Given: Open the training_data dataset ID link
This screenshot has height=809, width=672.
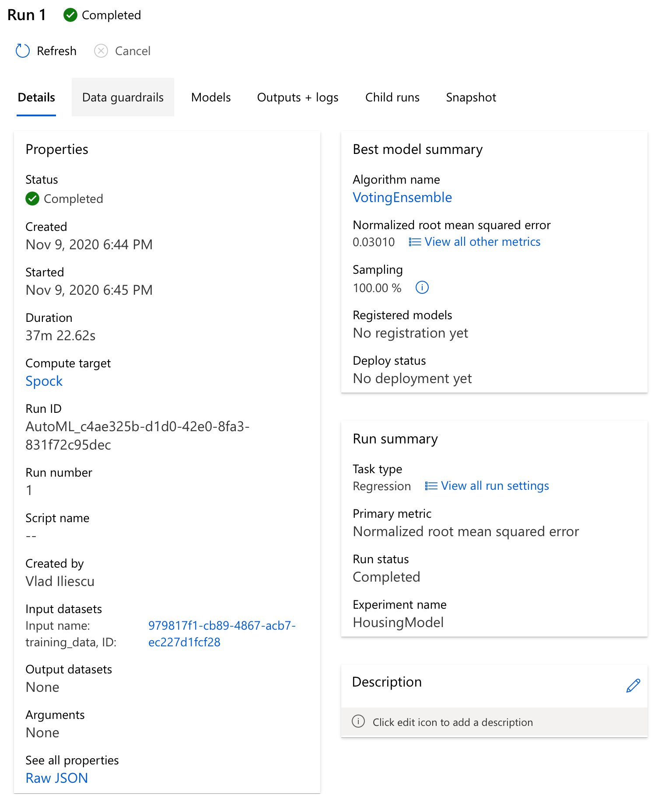Looking at the screenshot, I should pos(222,634).
